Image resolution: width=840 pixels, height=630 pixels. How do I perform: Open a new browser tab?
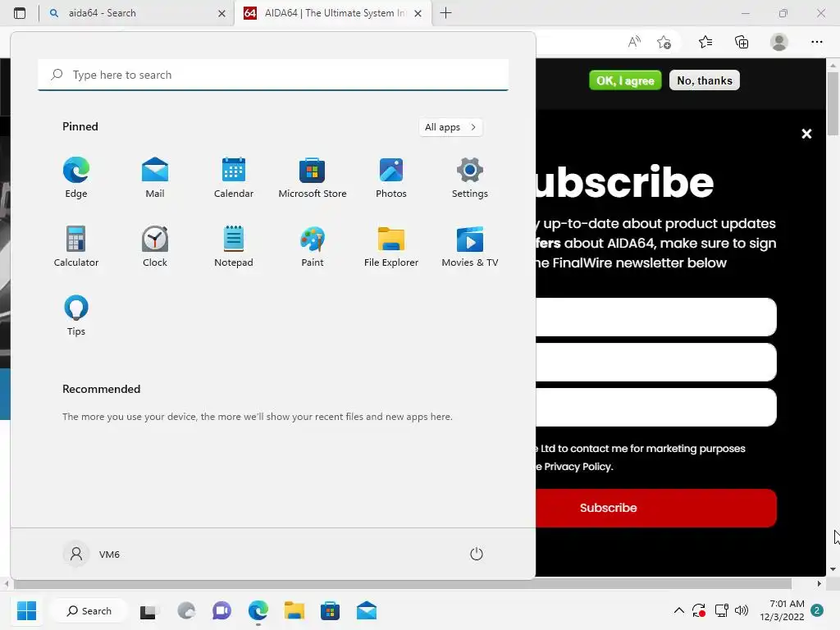coord(445,13)
